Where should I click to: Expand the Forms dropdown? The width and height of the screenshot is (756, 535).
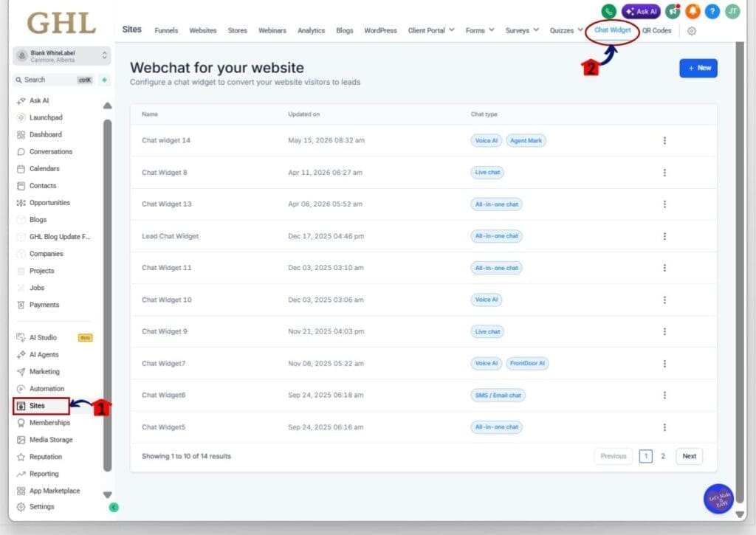[x=480, y=30]
